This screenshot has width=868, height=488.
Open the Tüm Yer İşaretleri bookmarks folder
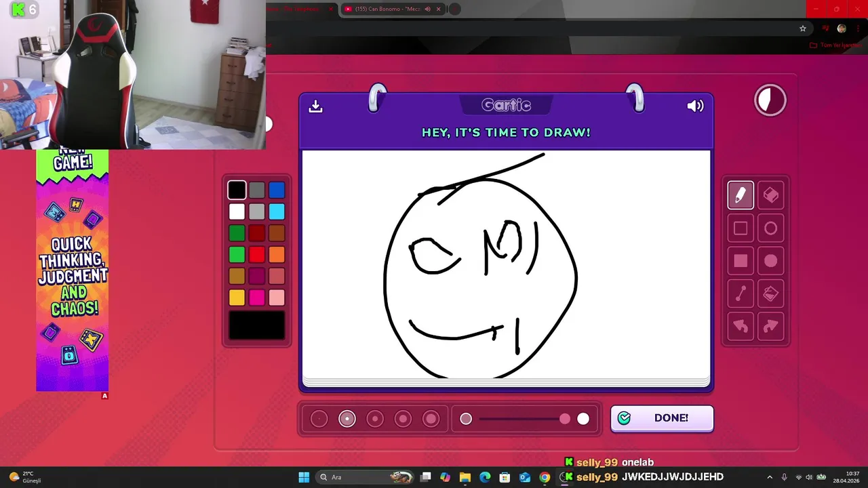point(835,45)
